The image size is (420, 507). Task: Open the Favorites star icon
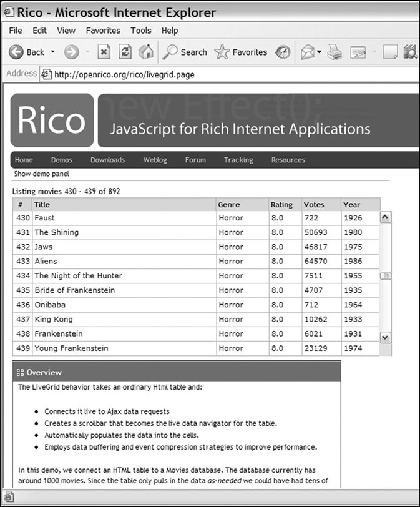222,52
